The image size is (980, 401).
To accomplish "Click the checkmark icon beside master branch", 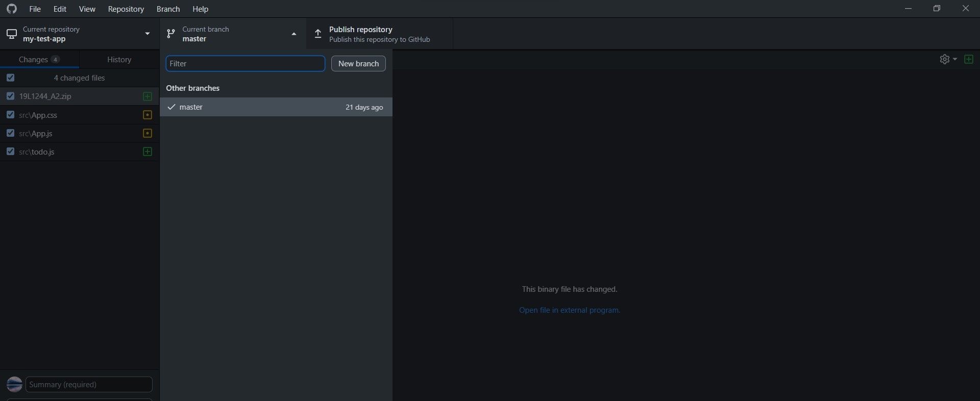I will pos(171,107).
